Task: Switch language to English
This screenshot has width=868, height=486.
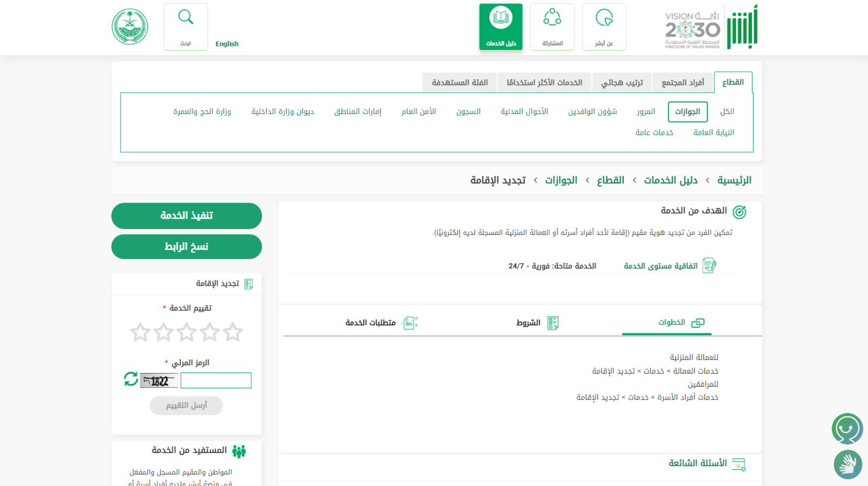Action: (227, 44)
